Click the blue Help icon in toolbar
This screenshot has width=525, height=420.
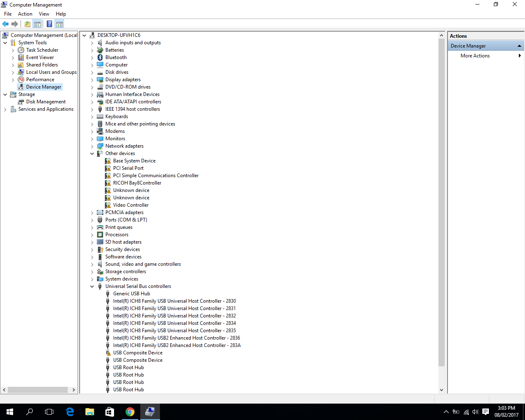[x=49, y=24]
